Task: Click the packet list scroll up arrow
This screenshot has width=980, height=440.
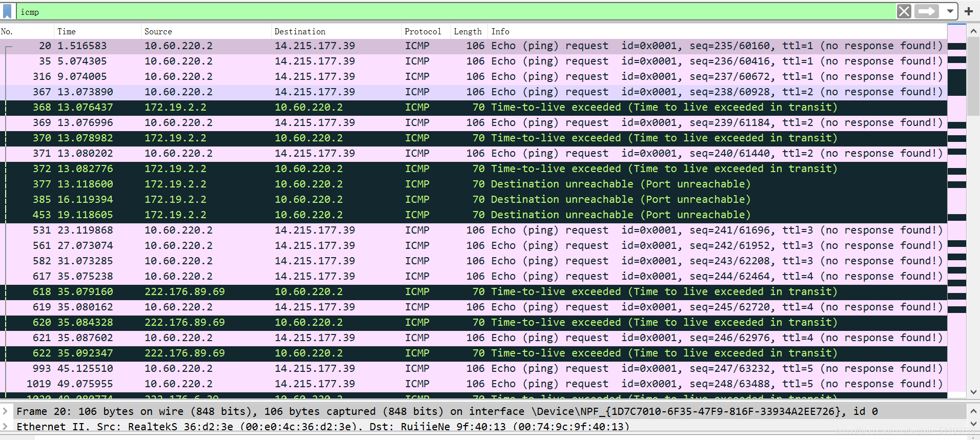Action: tap(973, 31)
